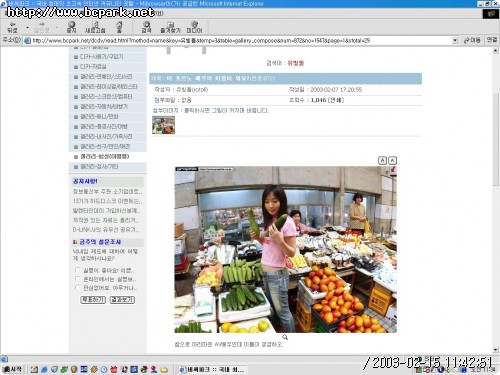Go back with the 뒤로 toolbar button
Image resolution: width=500 pixels, height=375 pixels.
(x=13, y=27)
